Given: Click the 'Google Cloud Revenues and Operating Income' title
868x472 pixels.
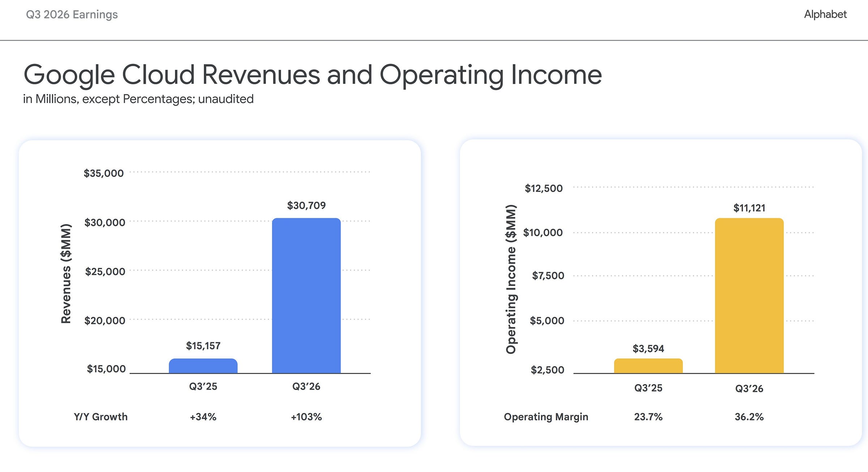Looking at the screenshot, I should point(313,75).
